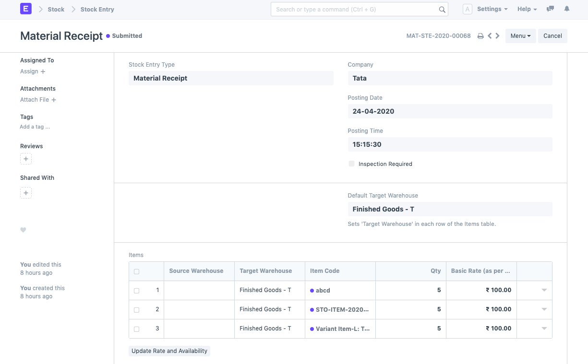Check the row 3 item checkbox
Screen dimensions: 588x364
(x=137, y=329)
